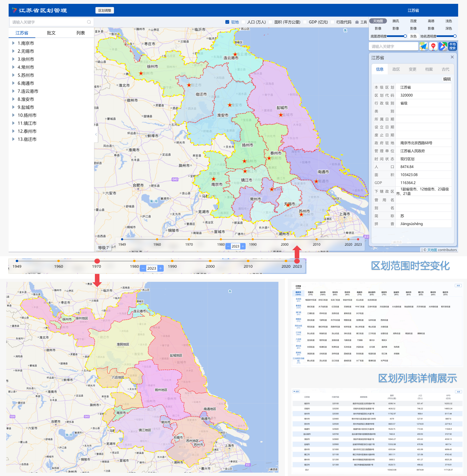Switch to the 批文 tab
Viewport: 467px width, 476px height.
[51, 33]
